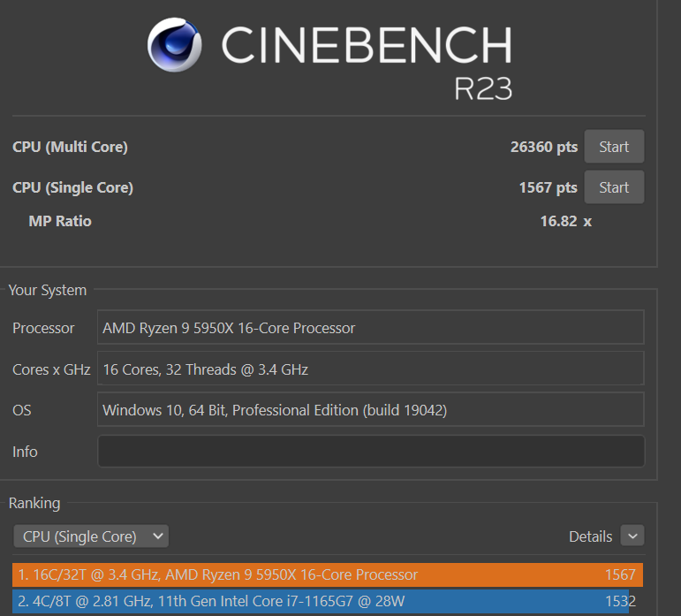Start the CPU Multi Core benchmark
The image size is (681, 616).
click(x=614, y=147)
